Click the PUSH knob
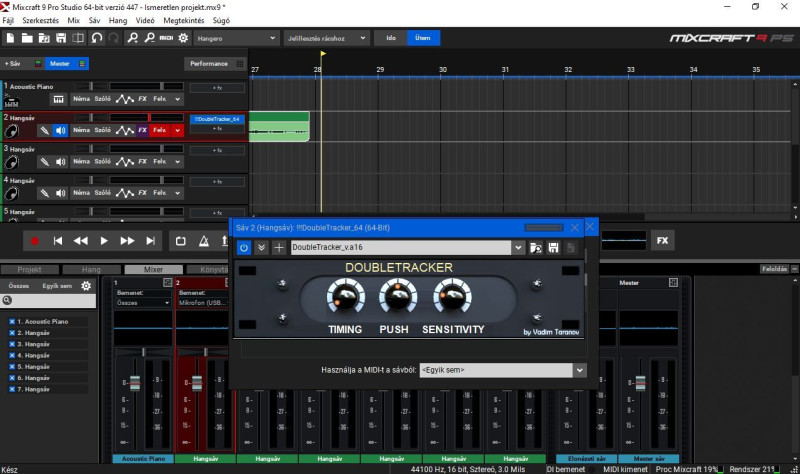 [x=398, y=296]
